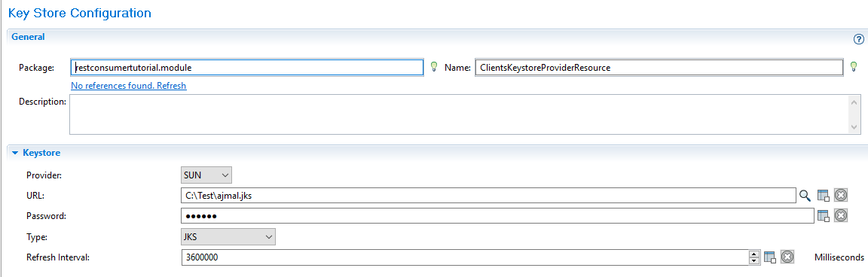Clear the Refresh Interval with X icon

pos(787,257)
